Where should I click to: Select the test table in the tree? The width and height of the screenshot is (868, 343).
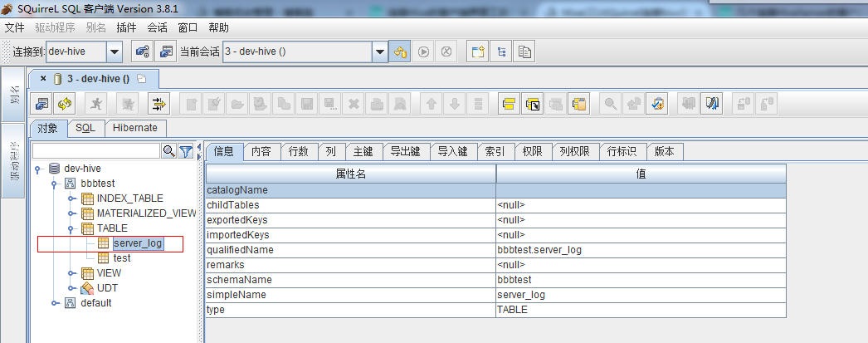[x=122, y=258]
